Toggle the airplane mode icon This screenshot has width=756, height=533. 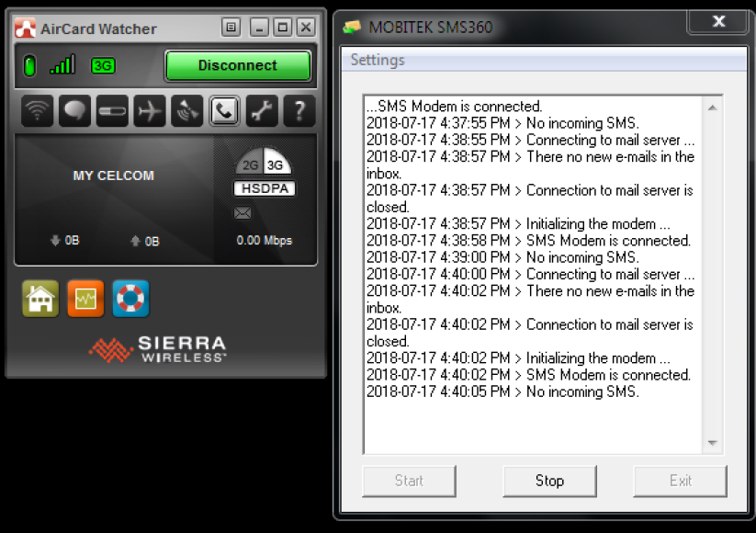149,111
